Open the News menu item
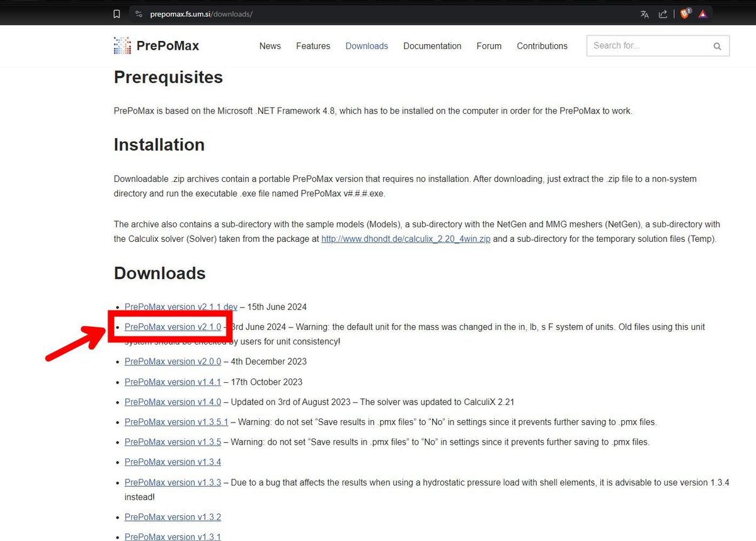Screen dimensions: 756x541 coord(270,46)
